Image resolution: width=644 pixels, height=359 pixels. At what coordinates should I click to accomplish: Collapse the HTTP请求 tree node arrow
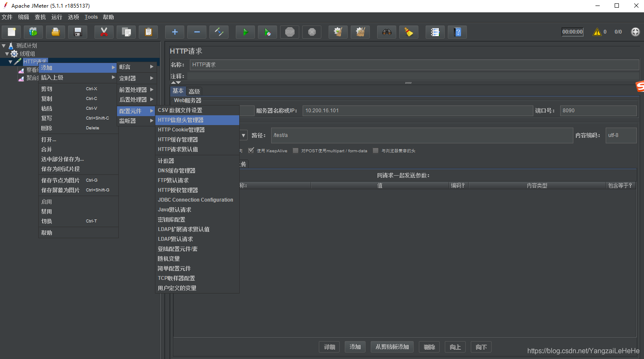(x=10, y=62)
